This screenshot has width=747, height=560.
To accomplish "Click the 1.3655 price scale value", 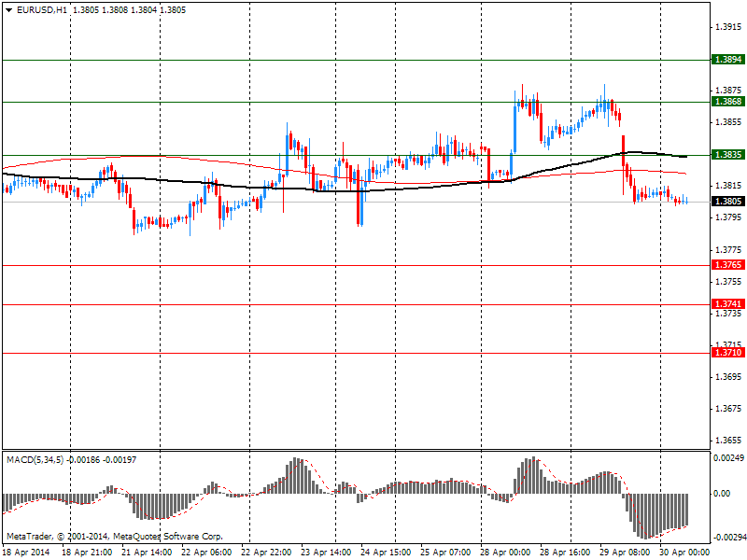I will click(729, 441).
